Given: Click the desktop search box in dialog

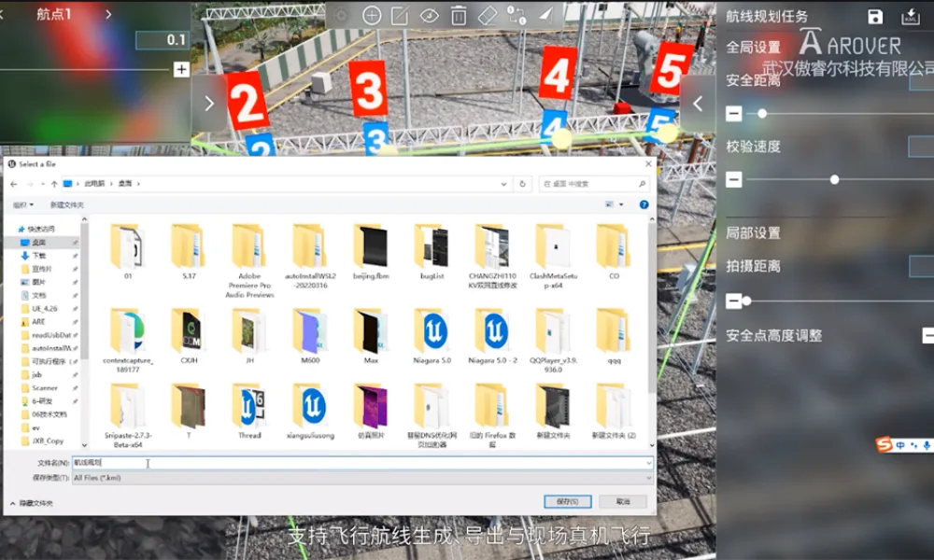Looking at the screenshot, I should coord(594,184).
